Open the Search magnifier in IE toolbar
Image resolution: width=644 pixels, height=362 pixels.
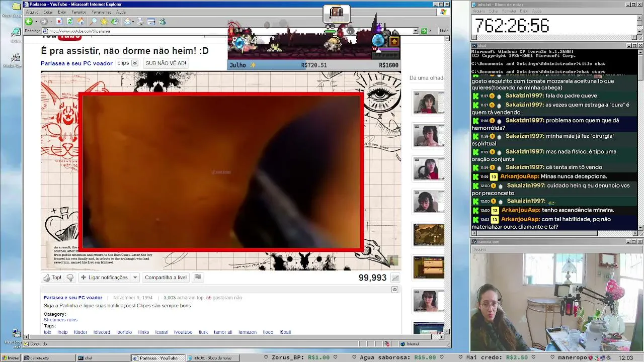93,22
